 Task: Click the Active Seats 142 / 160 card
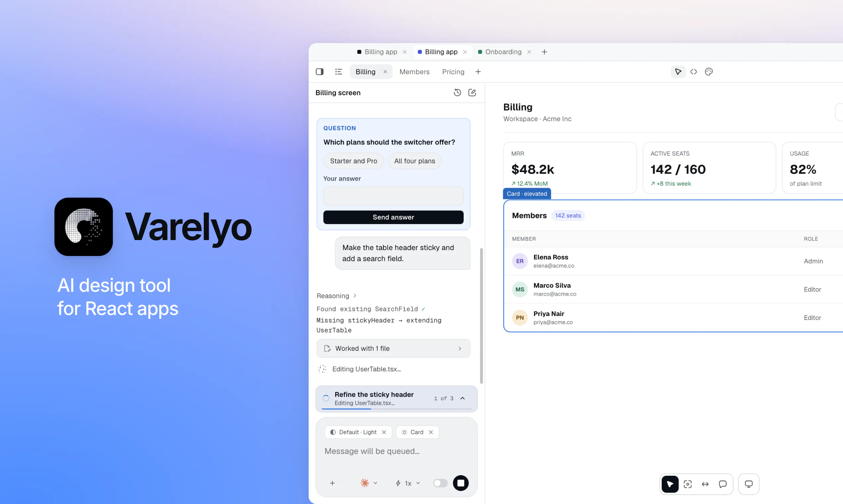tap(709, 168)
